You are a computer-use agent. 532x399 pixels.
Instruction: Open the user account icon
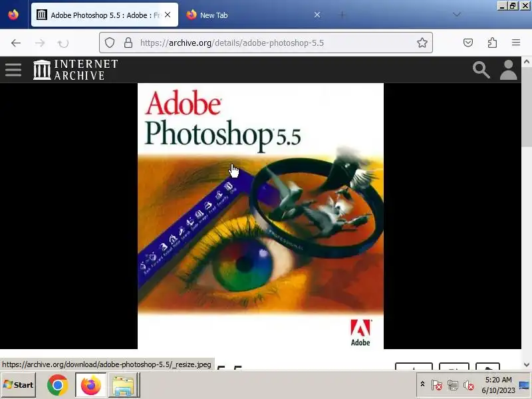tap(508, 70)
